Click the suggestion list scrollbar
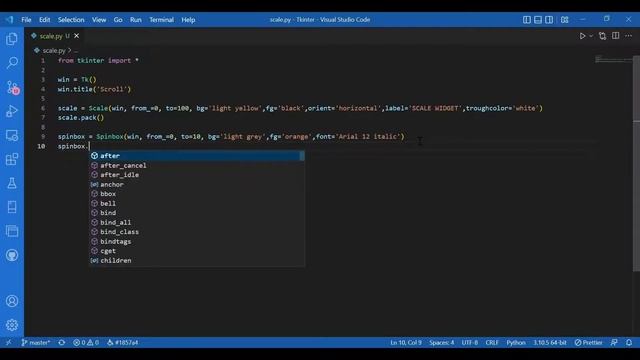This screenshot has height=360, width=640. point(302,156)
